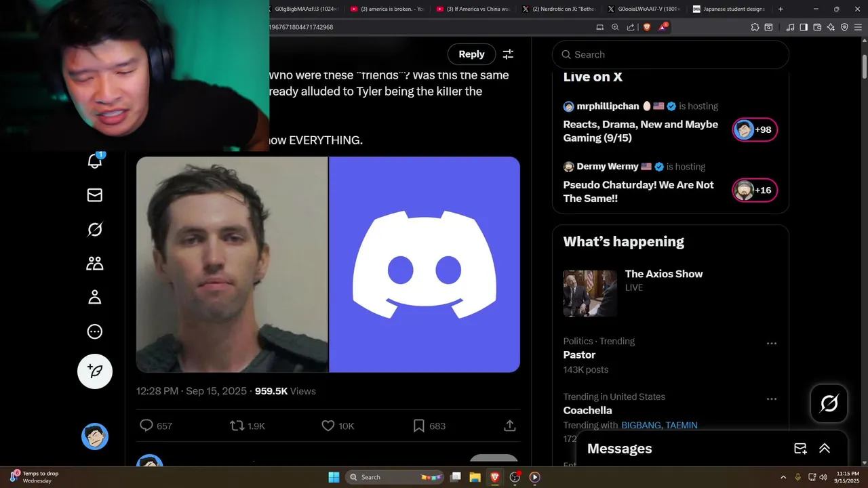Click the share upload icon on post
Viewport: 868px width, 488px height.
tap(510, 426)
